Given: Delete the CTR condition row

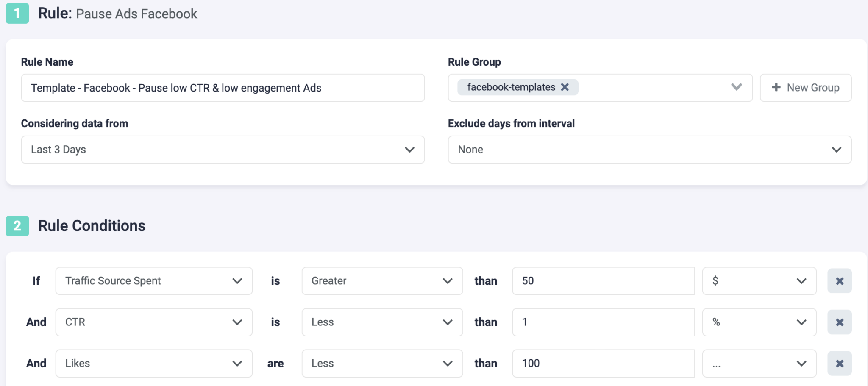Looking at the screenshot, I should coord(839,322).
